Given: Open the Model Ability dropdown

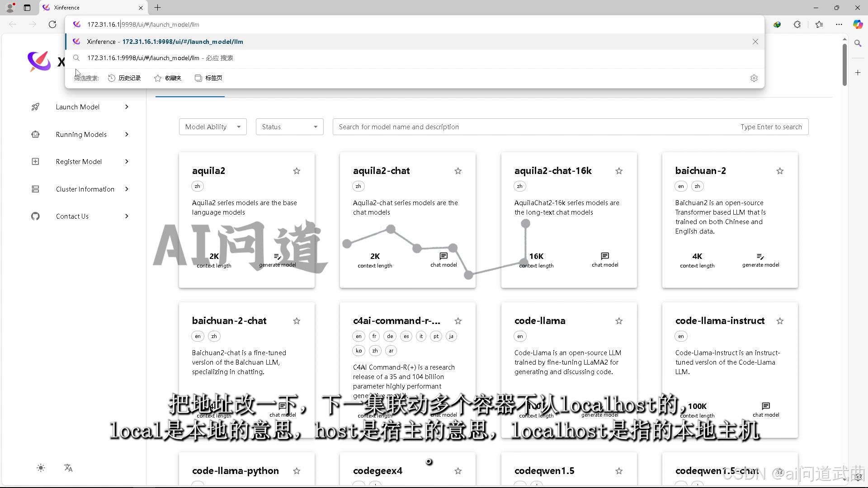Looking at the screenshot, I should tap(212, 127).
